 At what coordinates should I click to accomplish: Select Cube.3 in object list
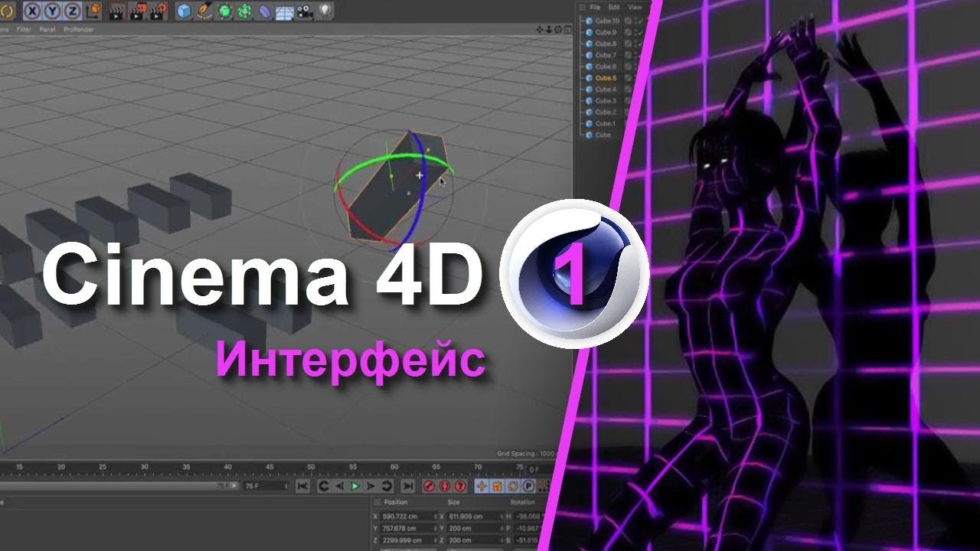pos(605,100)
